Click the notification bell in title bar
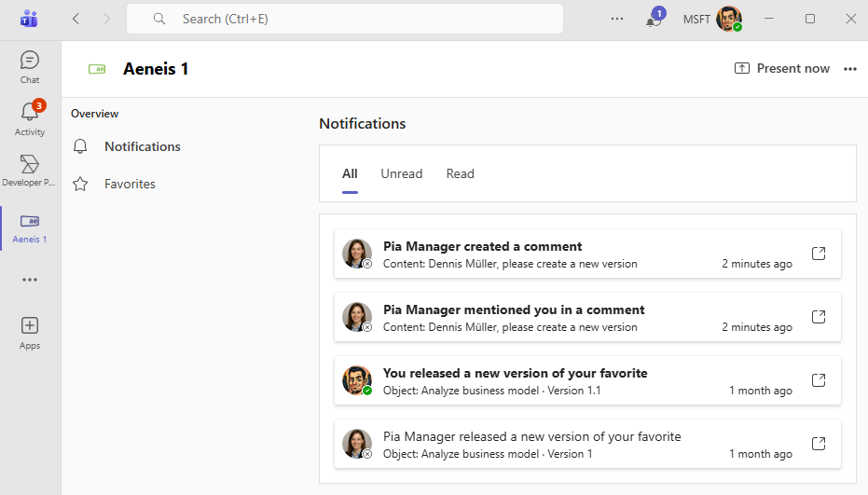The image size is (868, 495). click(x=654, y=20)
